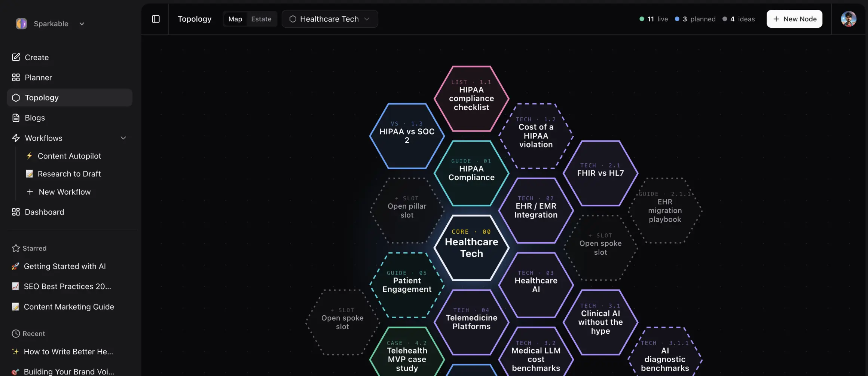Screen dimensions: 868x376
Task: Switch to the Map view tab
Action: [x=235, y=19]
